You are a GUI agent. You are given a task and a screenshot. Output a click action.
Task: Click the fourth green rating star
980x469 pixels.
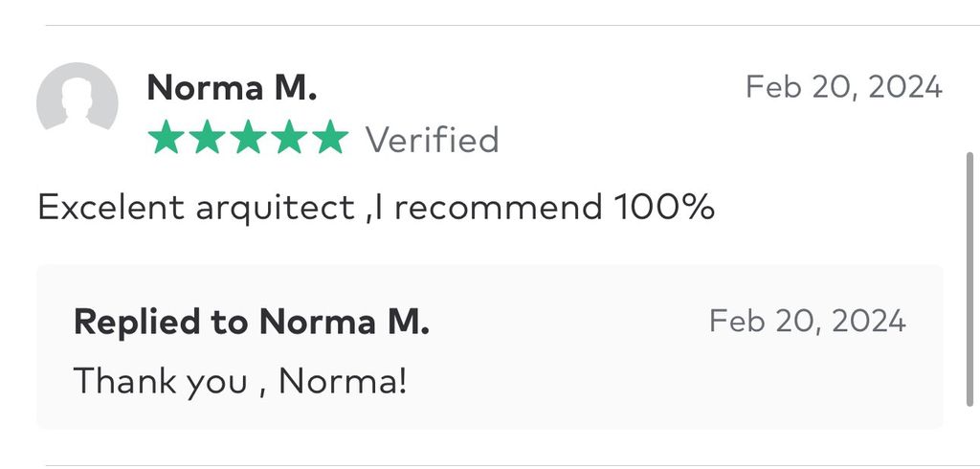[x=289, y=140]
